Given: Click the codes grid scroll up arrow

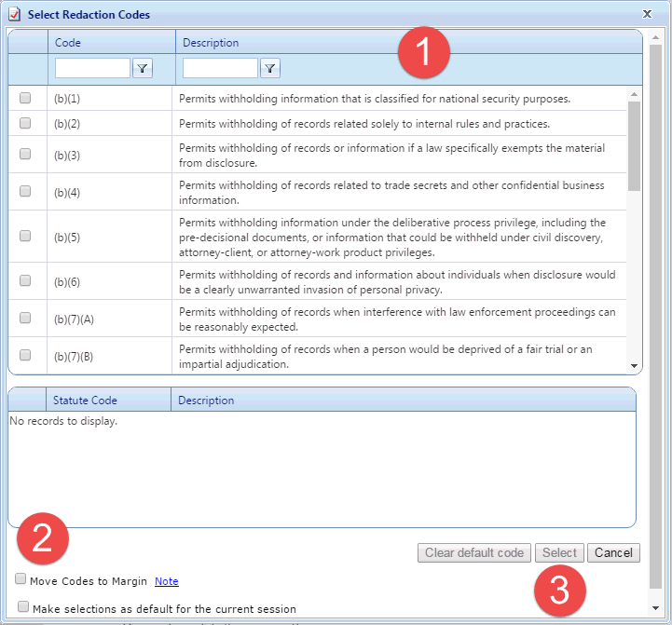Looking at the screenshot, I should [635, 94].
